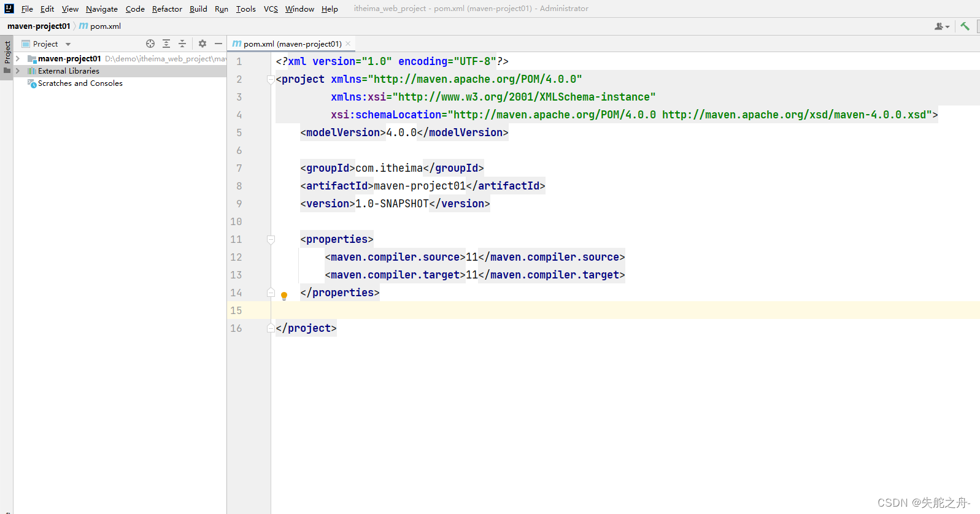980x514 pixels.
Task: Click the maven.compiler.target value 11
Action: [472, 275]
